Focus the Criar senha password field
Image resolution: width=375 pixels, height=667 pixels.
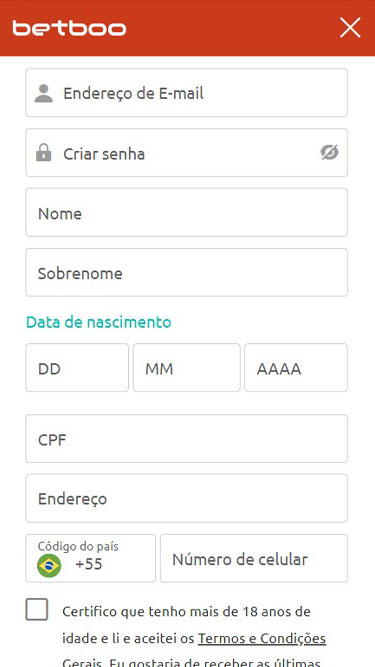click(187, 153)
